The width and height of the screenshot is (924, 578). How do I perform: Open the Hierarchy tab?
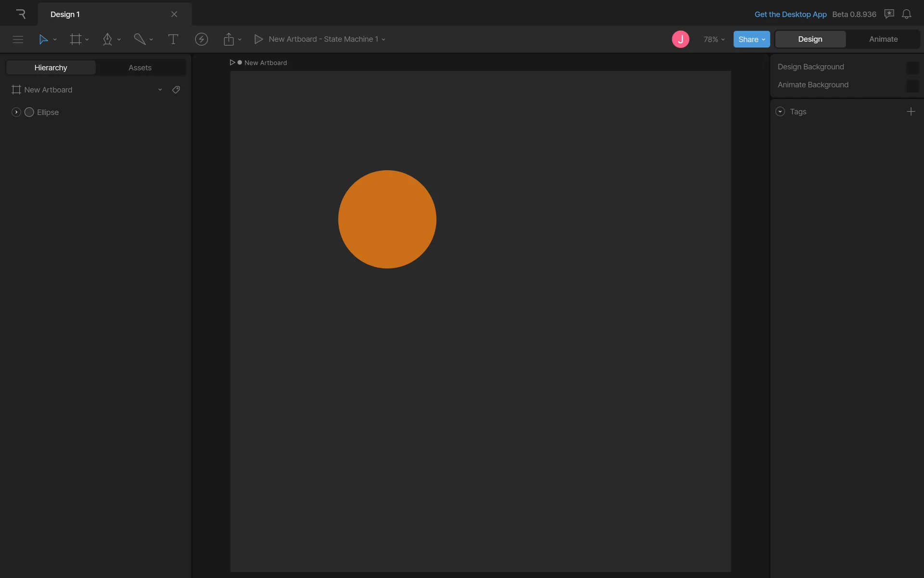tap(51, 68)
